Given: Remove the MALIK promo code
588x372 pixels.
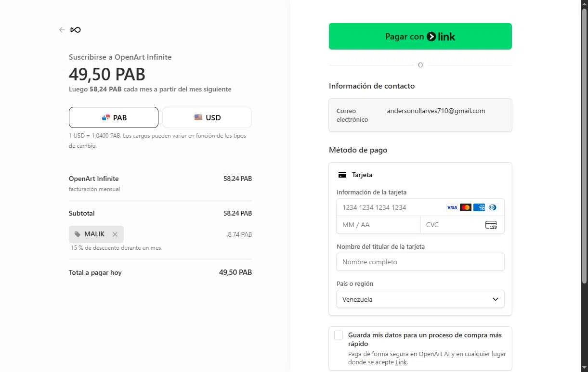Looking at the screenshot, I should [x=115, y=234].
